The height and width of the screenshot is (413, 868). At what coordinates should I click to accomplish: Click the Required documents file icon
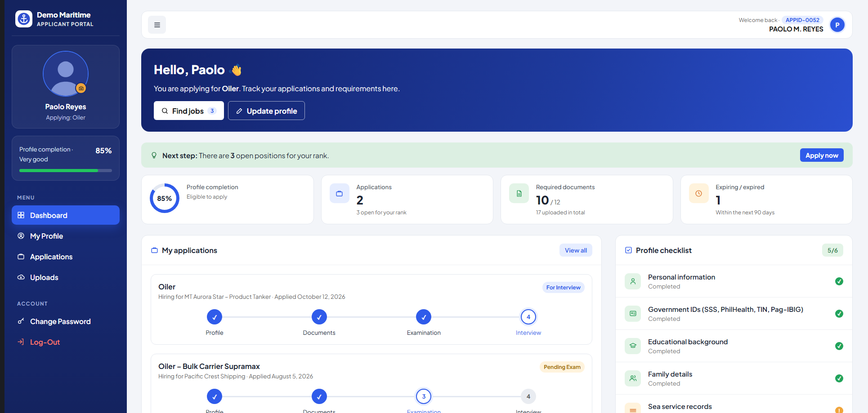click(519, 194)
